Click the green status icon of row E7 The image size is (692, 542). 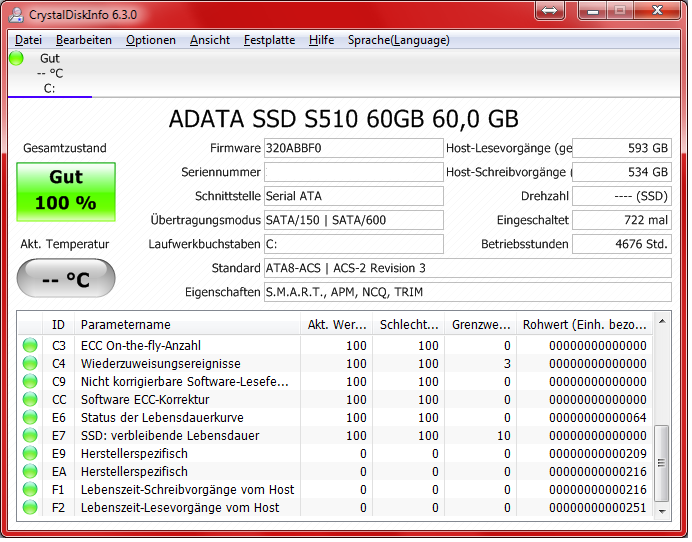[x=30, y=436]
